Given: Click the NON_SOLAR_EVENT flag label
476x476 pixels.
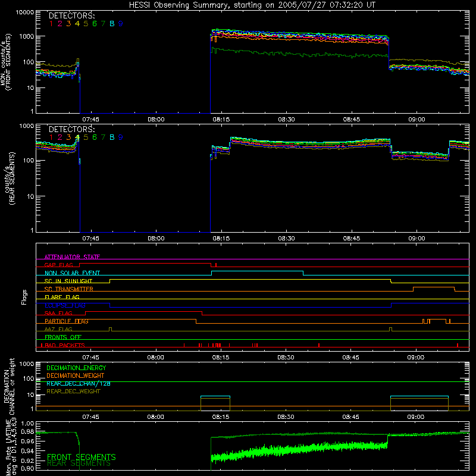Looking at the screenshot, I should point(72,273).
